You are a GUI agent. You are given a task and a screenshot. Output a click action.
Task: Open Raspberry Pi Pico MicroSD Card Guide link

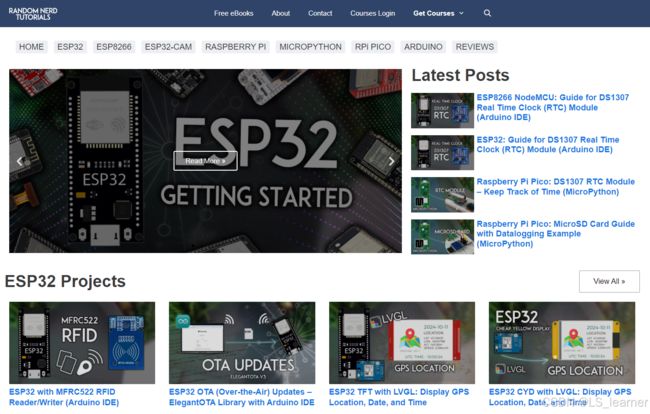[555, 234]
